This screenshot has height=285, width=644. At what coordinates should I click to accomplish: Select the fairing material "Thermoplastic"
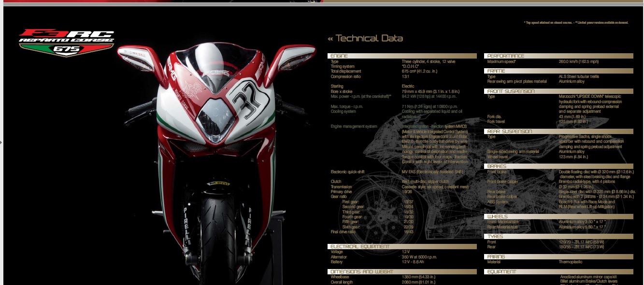coord(571,262)
